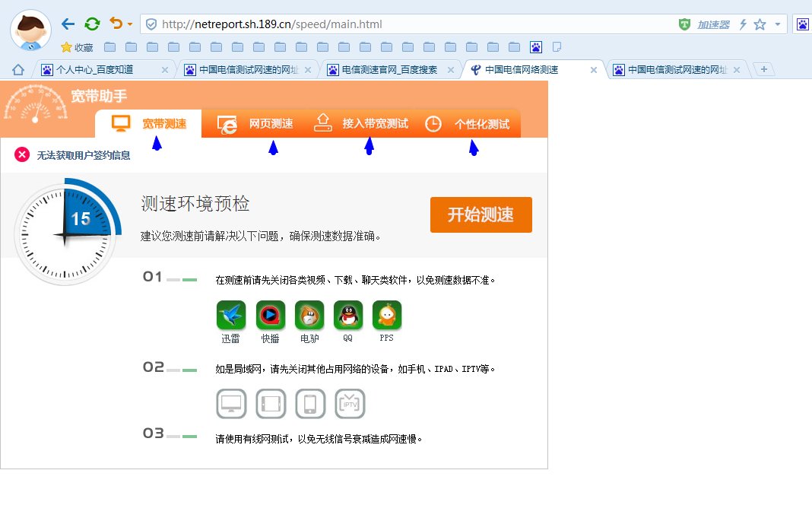
Task: Click the mobile phone device icon
Action: coord(310,404)
